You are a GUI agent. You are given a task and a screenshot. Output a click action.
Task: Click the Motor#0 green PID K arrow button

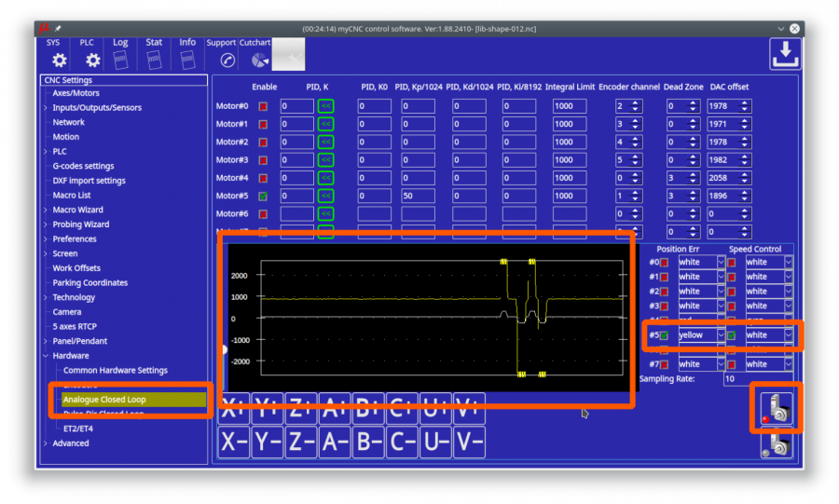325,106
